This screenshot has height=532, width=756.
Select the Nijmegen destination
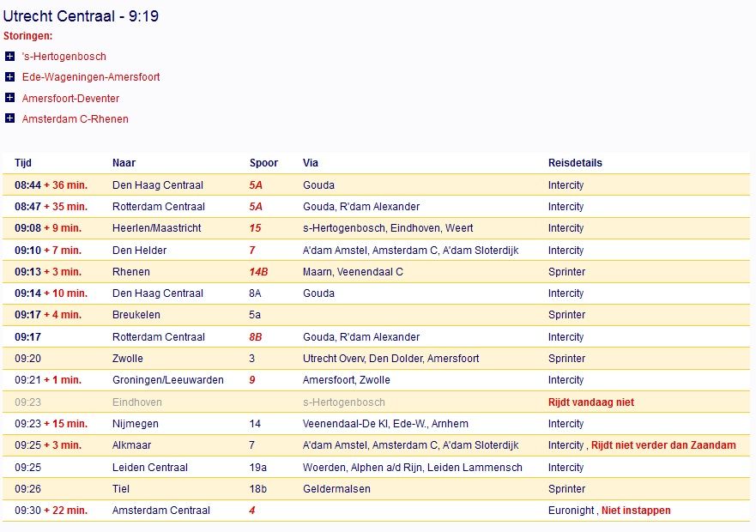[136, 424]
